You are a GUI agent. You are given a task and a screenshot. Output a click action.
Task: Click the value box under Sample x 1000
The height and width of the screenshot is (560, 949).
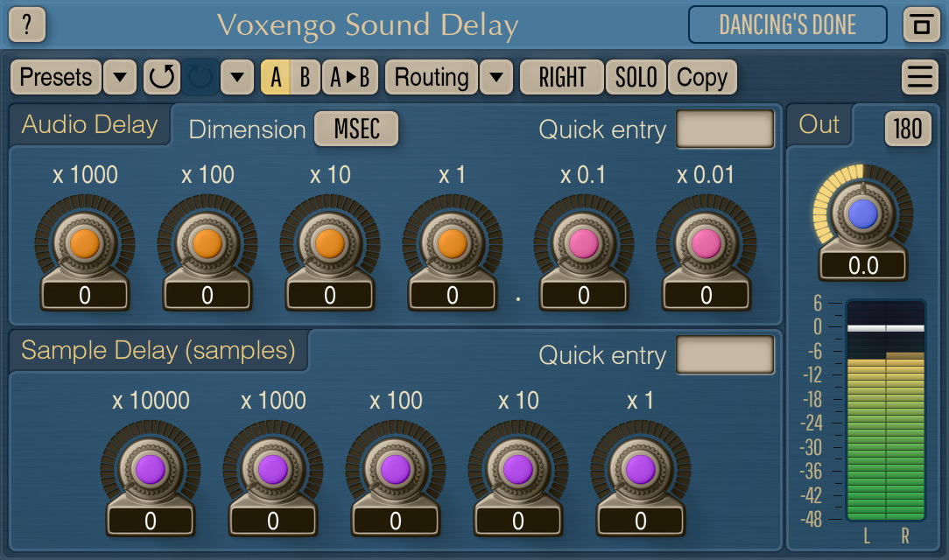273,521
